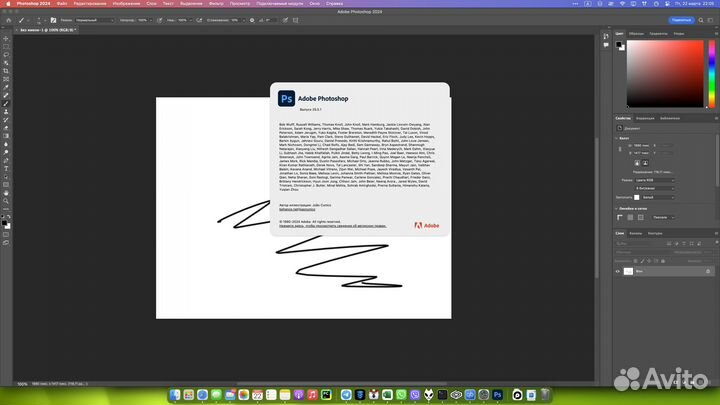Open canvas fill Белый dropdown
Viewport: 720px width, 405px height.
tap(658, 197)
